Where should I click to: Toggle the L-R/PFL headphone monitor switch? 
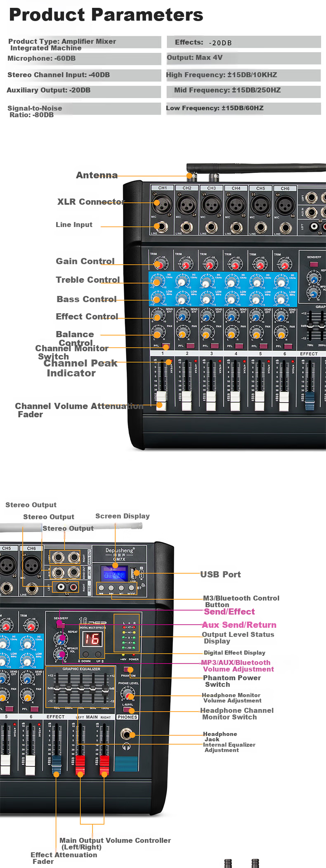coord(128,710)
